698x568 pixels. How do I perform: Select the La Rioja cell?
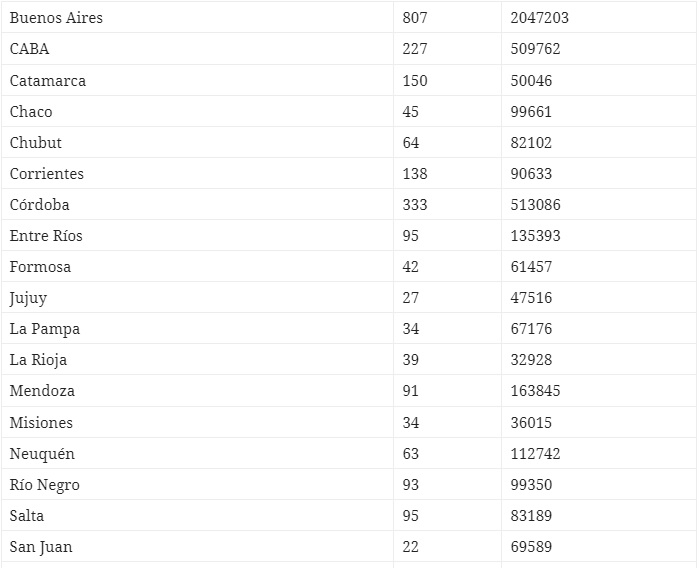point(39,360)
